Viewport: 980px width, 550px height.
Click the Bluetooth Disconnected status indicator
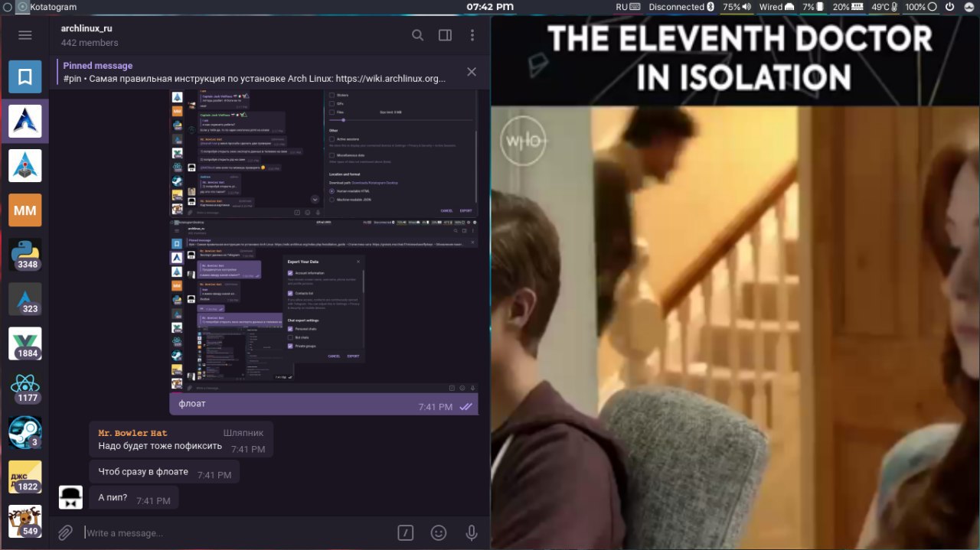click(x=681, y=7)
